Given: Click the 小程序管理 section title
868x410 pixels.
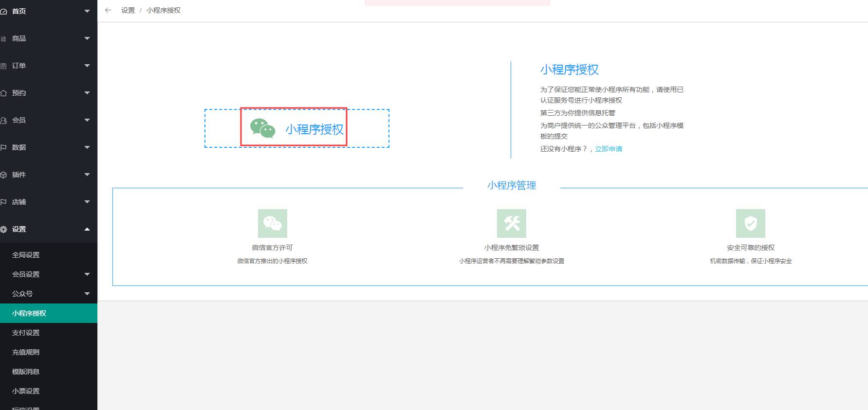Looking at the screenshot, I should (x=512, y=185).
